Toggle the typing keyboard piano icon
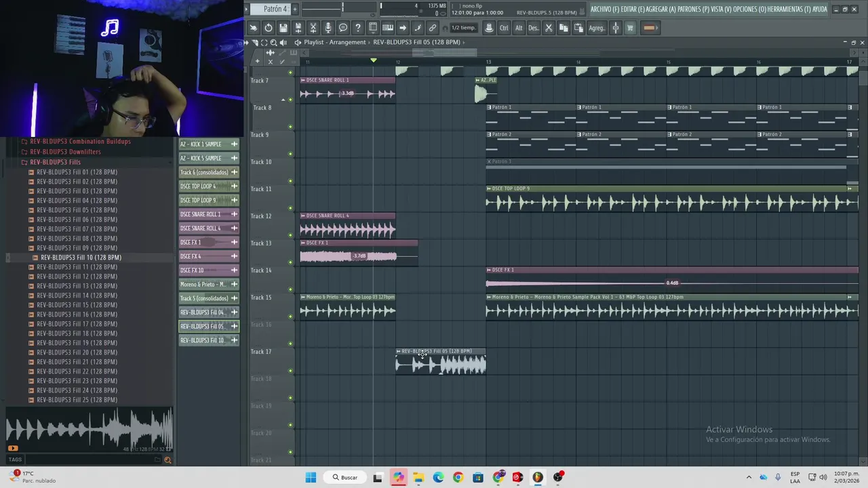Screen dimensions: 868x488 point(388,28)
